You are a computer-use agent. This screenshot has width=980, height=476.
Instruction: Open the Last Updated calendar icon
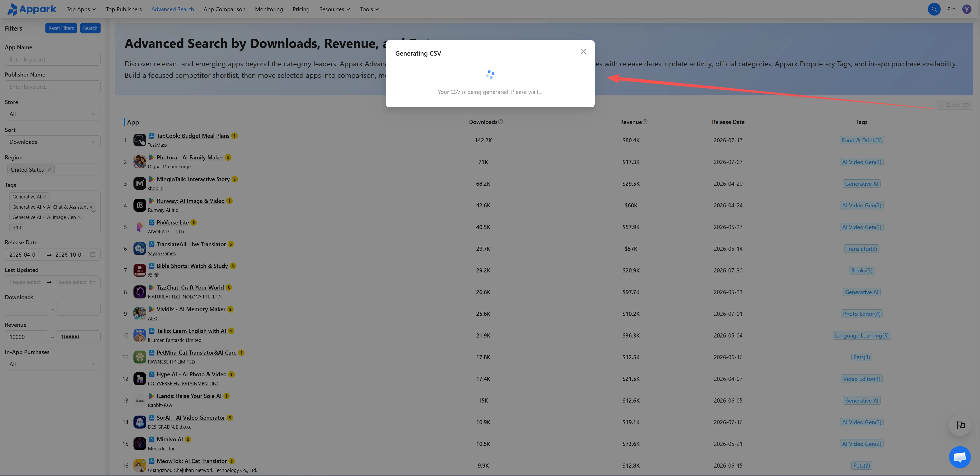93,282
